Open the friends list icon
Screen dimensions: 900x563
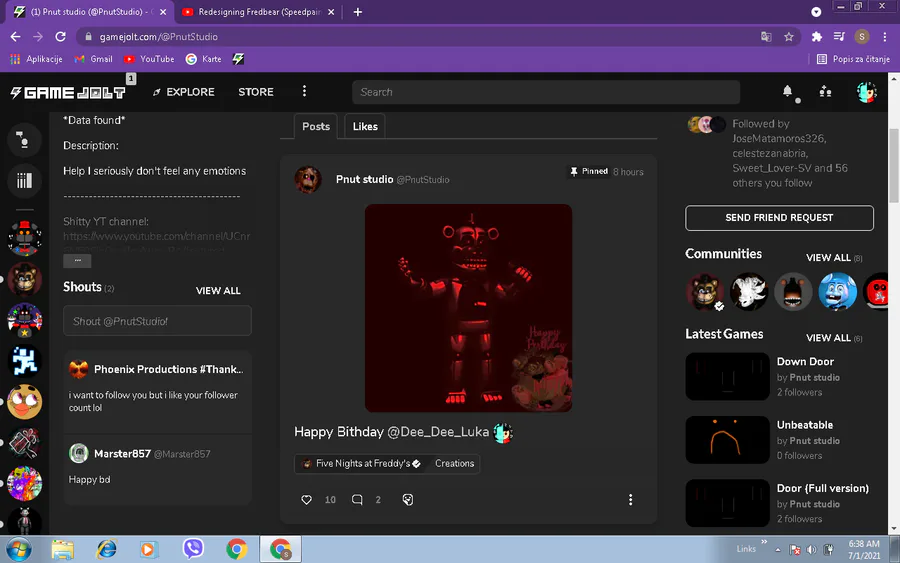click(825, 91)
